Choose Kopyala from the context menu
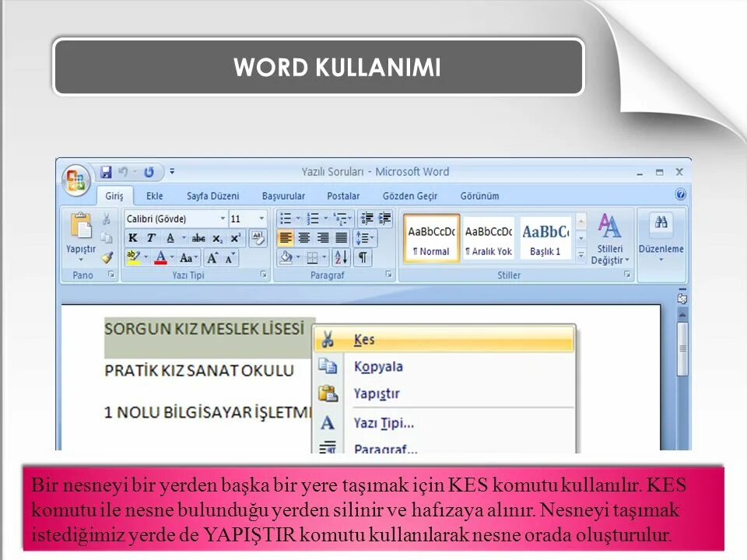 click(x=444, y=366)
